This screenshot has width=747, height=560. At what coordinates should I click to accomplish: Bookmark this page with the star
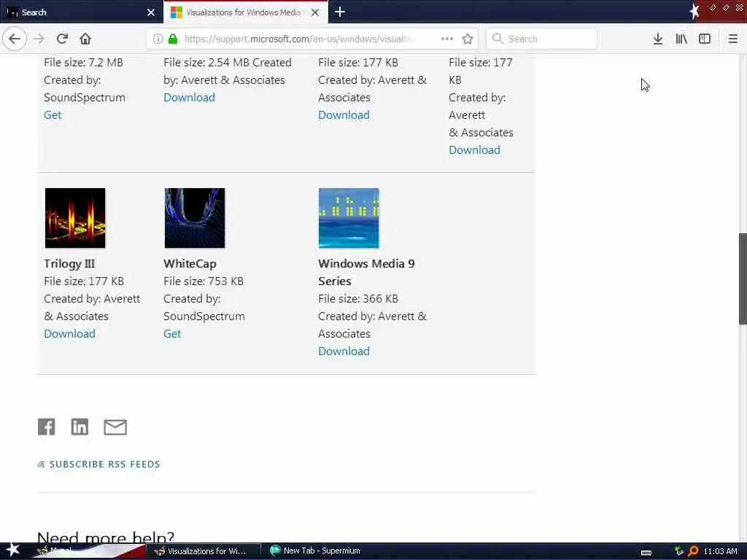tap(468, 39)
